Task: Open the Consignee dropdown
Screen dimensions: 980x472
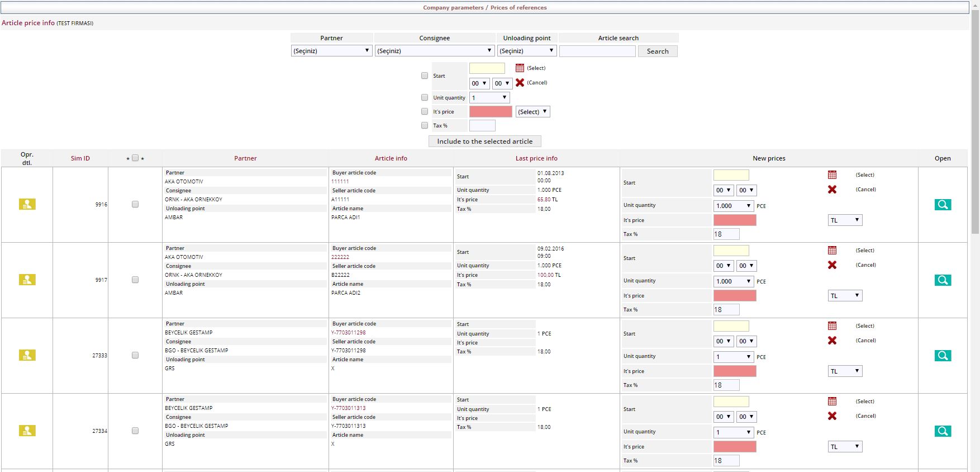Action: 435,51
